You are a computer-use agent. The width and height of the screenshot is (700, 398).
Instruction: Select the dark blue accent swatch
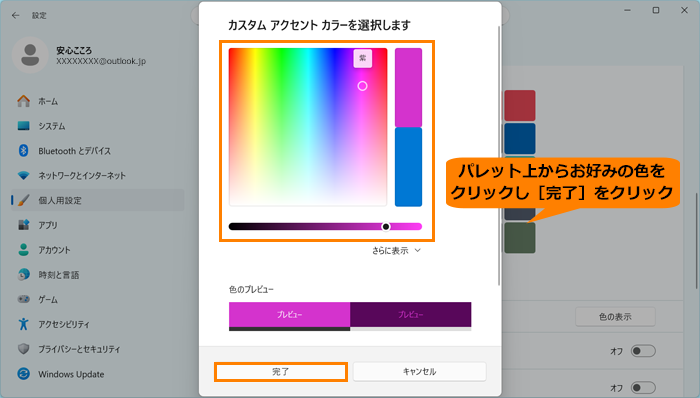[x=520, y=139]
